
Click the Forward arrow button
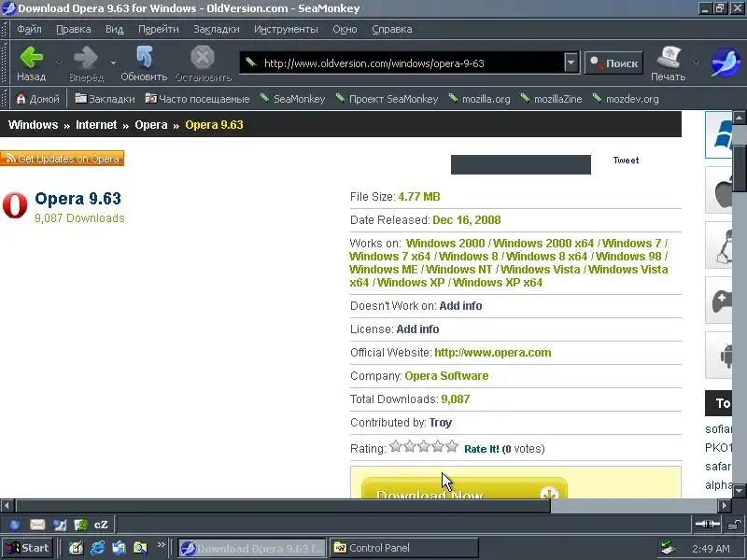[86, 63]
